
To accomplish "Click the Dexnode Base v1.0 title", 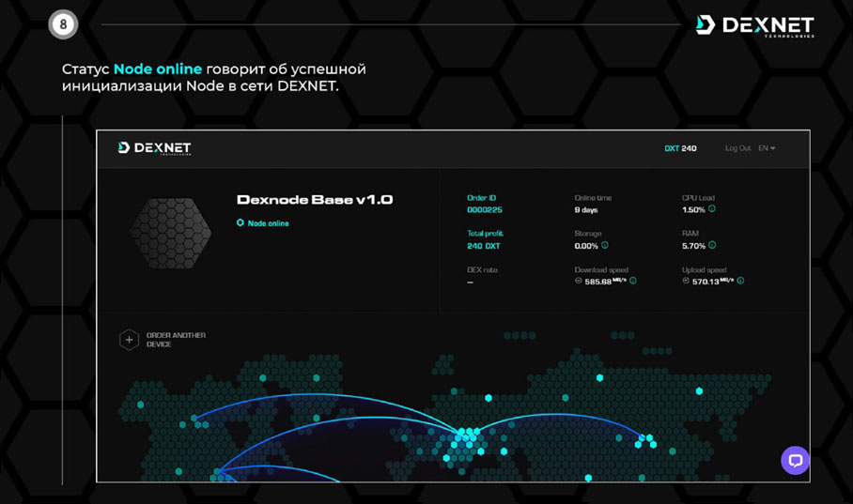I will (315, 200).
